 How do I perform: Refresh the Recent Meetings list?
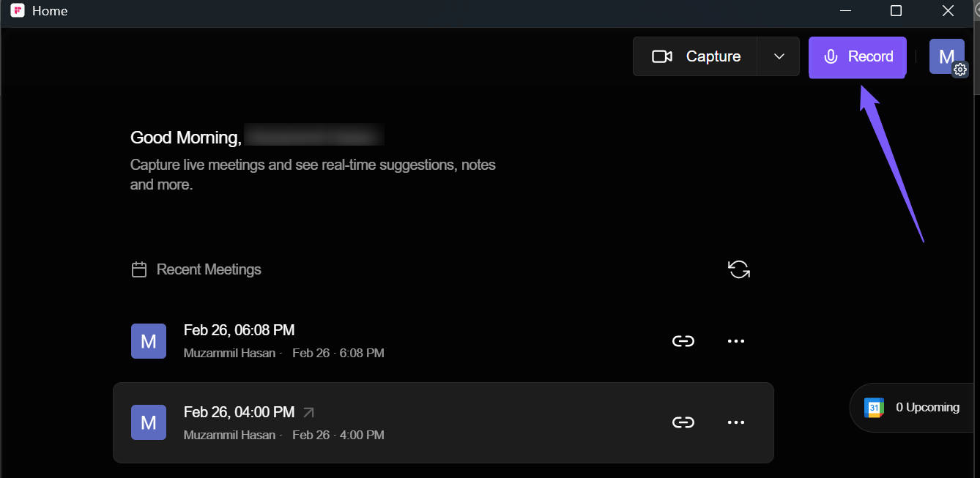[739, 269]
